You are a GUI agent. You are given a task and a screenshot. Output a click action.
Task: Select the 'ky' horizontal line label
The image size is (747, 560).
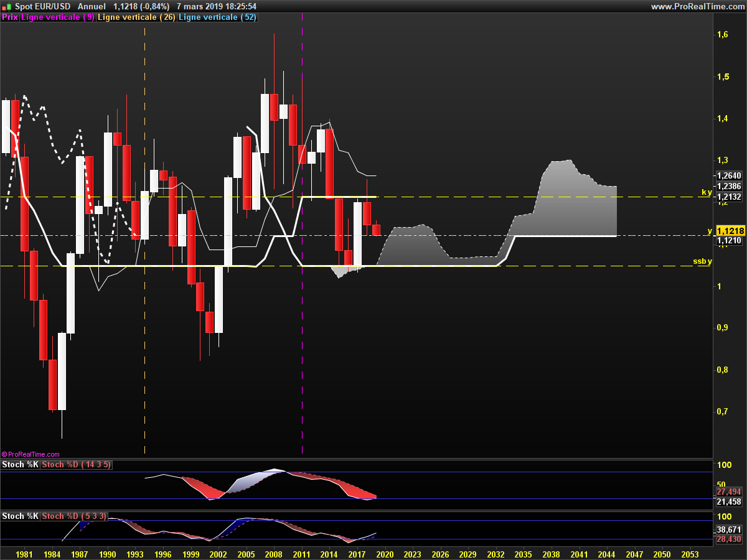[x=707, y=192]
